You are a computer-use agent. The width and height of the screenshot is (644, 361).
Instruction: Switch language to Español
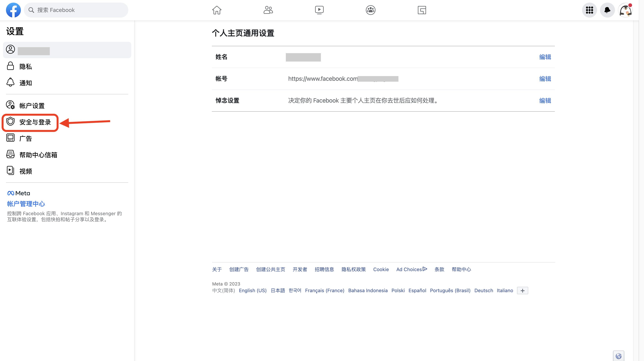[417, 291]
